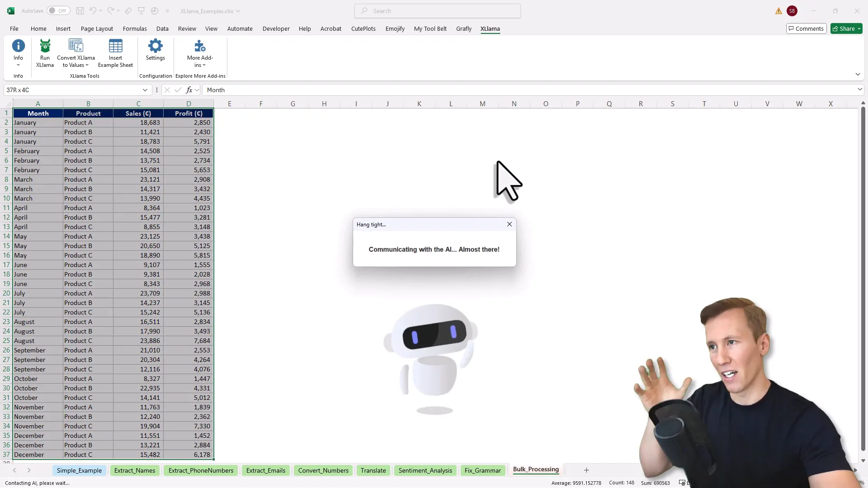Open the XLlama Info icon
Viewport: 868px width, 488px height.
18,46
